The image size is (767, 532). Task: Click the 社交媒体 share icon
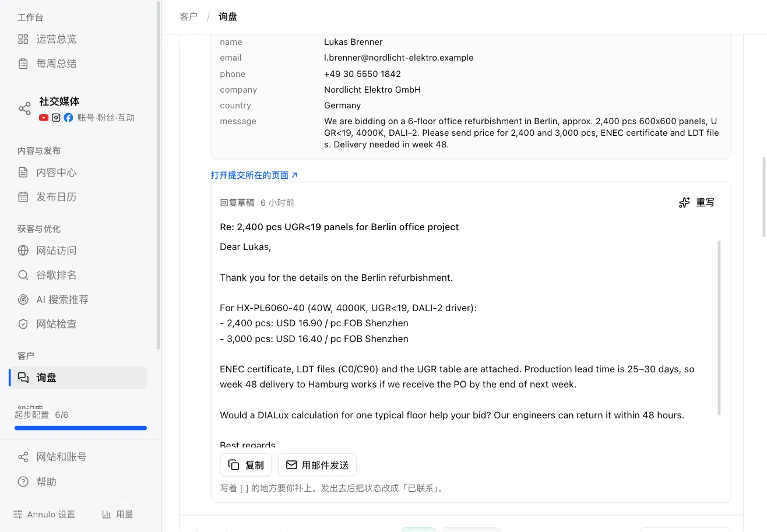pos(24,109)
